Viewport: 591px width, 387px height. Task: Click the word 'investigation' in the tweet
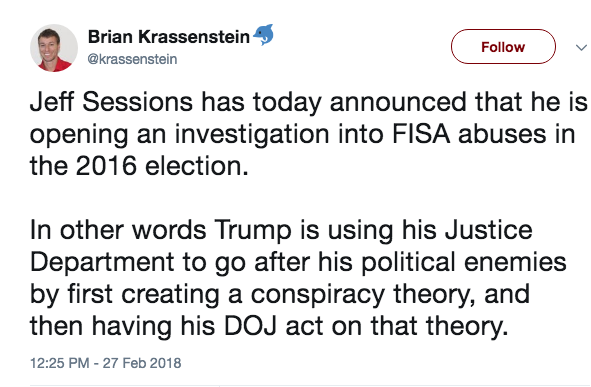pyautogui.click(x=252, y=135)
